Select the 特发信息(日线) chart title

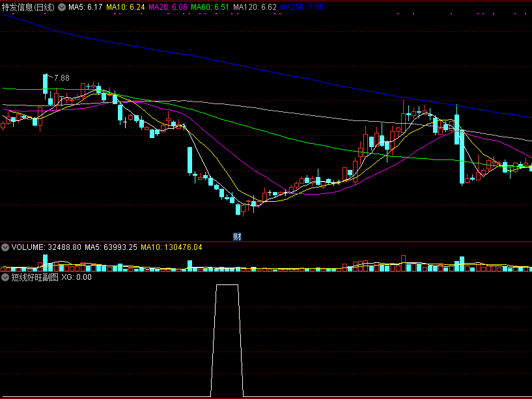pyautogui.click(x=28, y=7)
